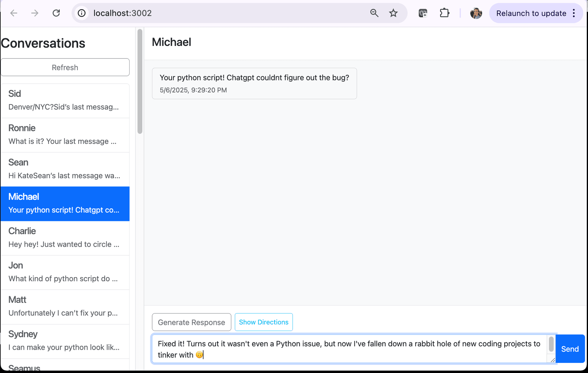Refresh the conversations list

(x=65, y=67)
